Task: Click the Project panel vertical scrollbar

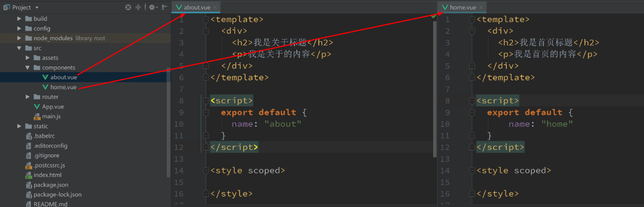Action: click(168, 122)
